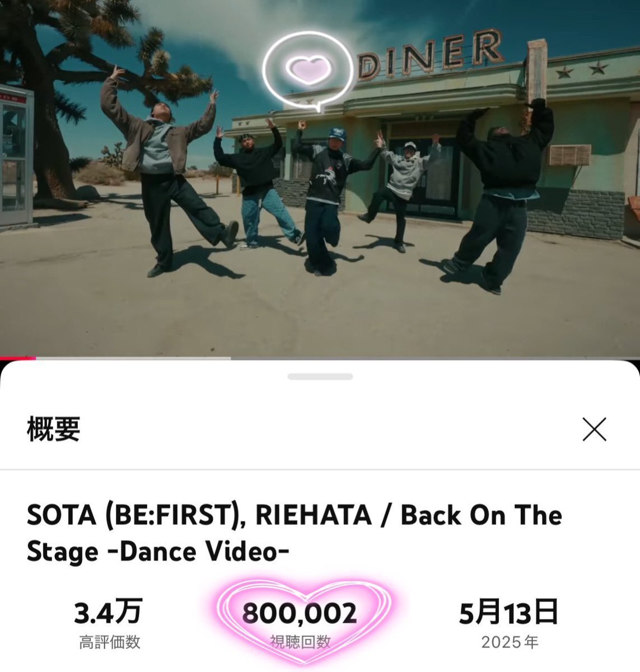Viewport: 640px width, 672px height.
Task: Click the red played part of the progress bar
Action: tap(18, 358)
